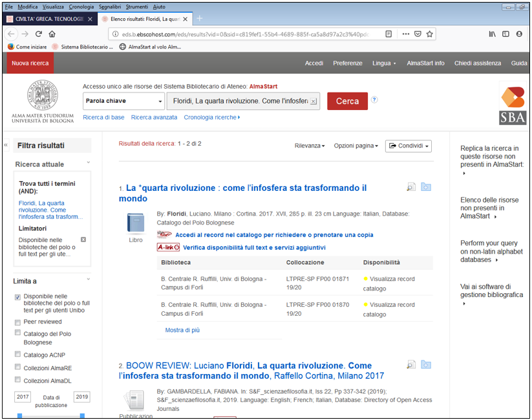Screen dimensions: 532x420
Task: Click the search help question mark icon
Action: coord(374,100)
